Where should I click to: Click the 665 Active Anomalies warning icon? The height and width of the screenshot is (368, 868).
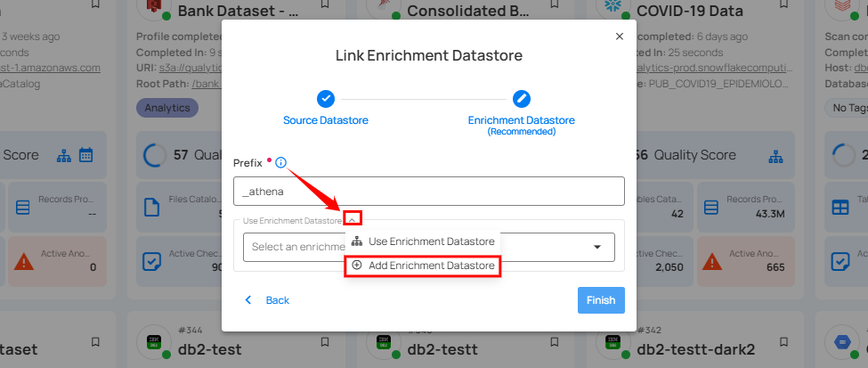(712, 261)
